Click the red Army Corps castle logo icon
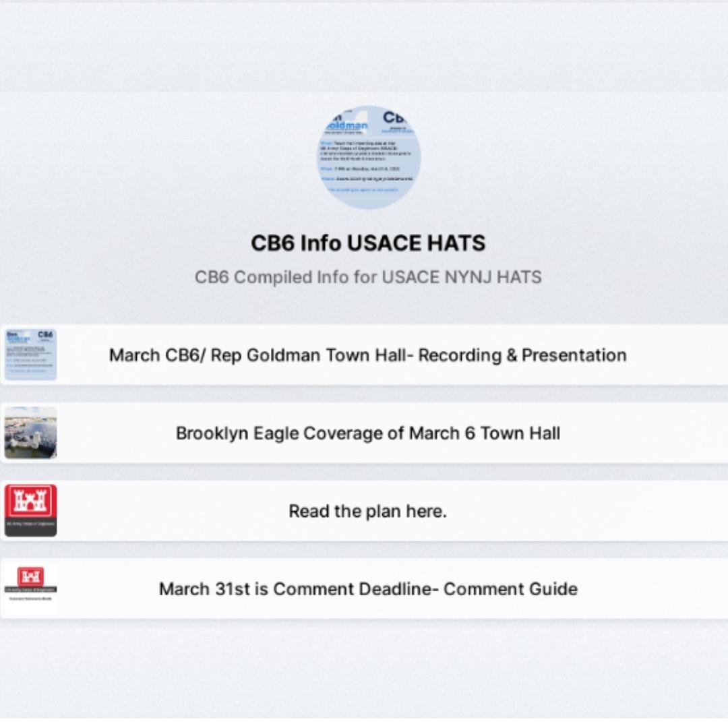 (x=30, y=511)
